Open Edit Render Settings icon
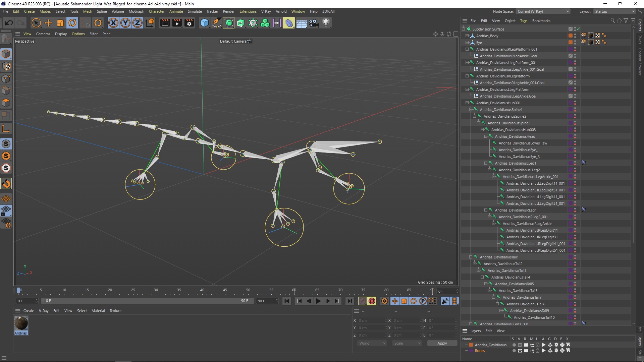 (190, 23)
